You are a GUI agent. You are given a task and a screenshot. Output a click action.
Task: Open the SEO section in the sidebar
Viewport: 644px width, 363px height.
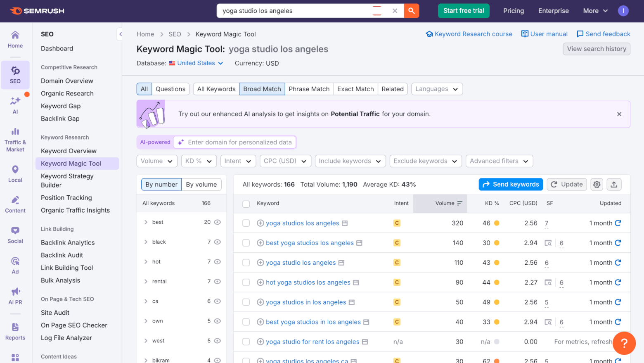point(15,75)
